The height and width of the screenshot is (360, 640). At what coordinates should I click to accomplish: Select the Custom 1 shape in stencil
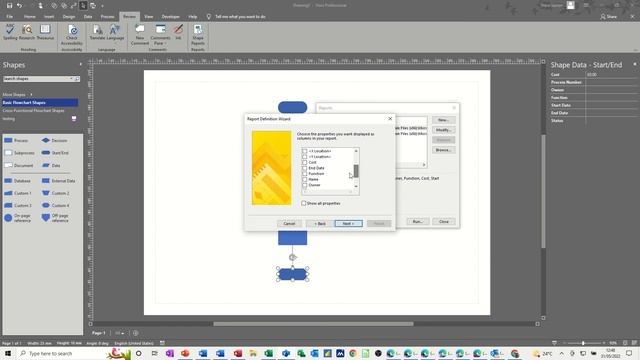point(18,193)
